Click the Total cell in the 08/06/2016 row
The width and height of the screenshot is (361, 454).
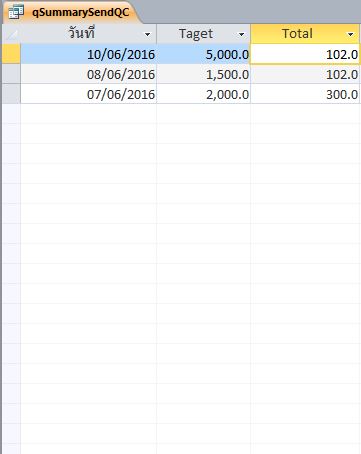pos(305,74)
